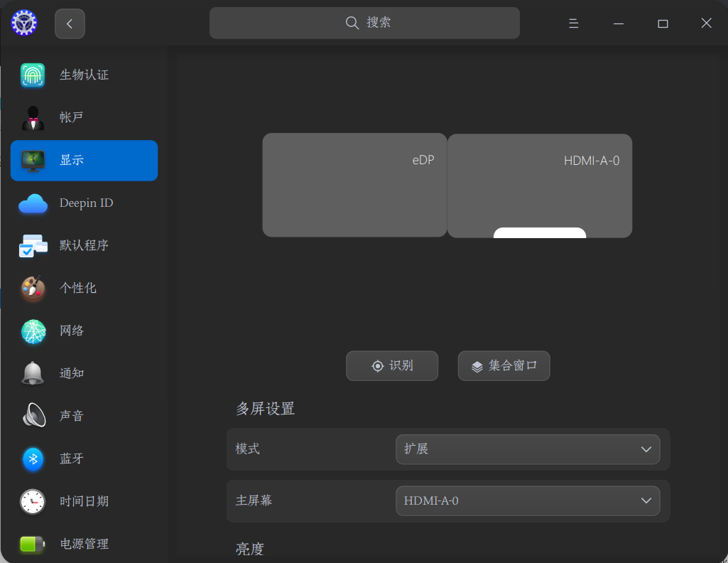Screen dimensions: 728x563
Task: Open 通知 settings page
Action: pos(84,373)
